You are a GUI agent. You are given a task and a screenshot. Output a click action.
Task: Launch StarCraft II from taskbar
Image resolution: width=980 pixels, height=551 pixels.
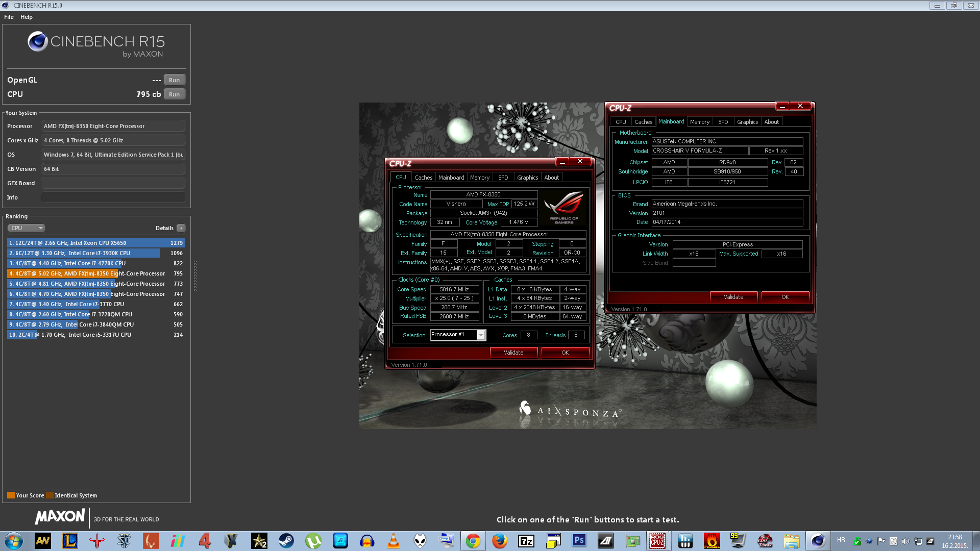[124, 541]
